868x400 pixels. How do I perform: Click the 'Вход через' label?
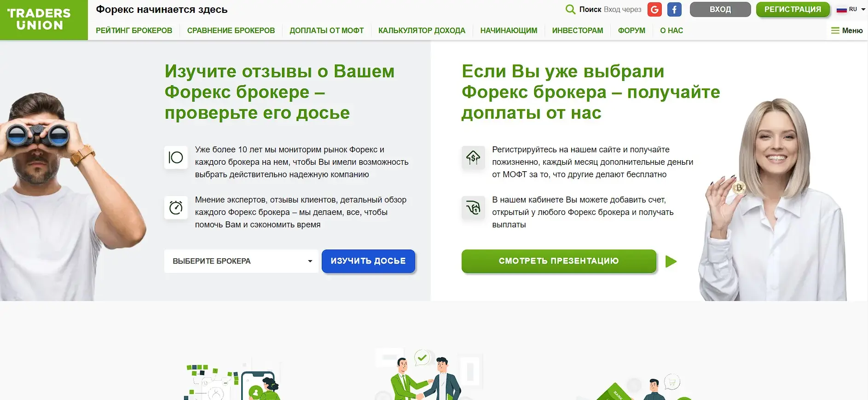pos(622,9)
